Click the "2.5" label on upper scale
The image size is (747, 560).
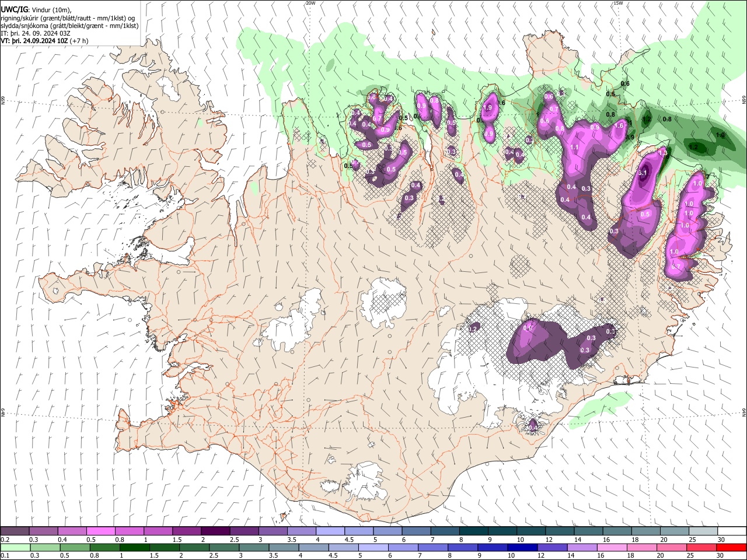click(x=234, y=540)
